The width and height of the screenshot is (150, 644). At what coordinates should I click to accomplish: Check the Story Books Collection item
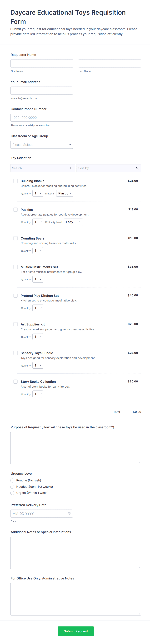15,381
